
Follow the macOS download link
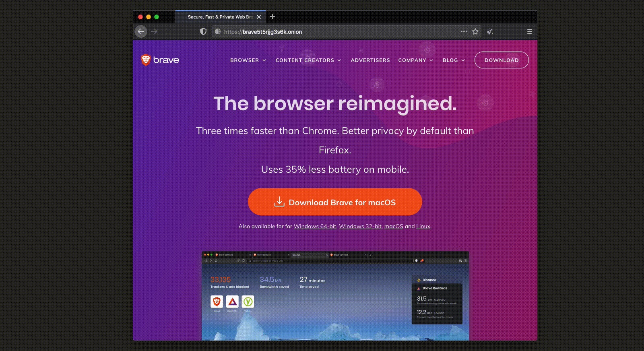pos(394,226)
